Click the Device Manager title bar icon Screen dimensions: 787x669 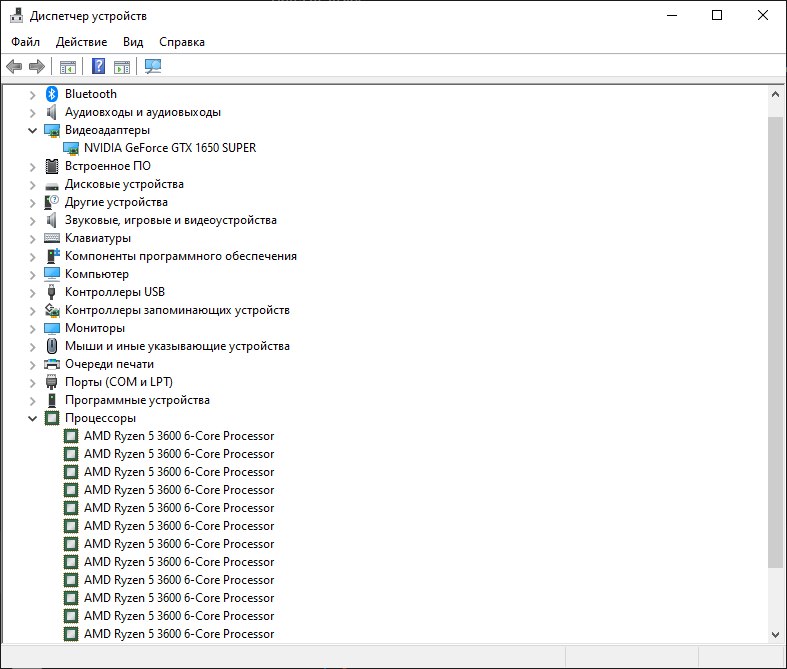tap(16, 16)
